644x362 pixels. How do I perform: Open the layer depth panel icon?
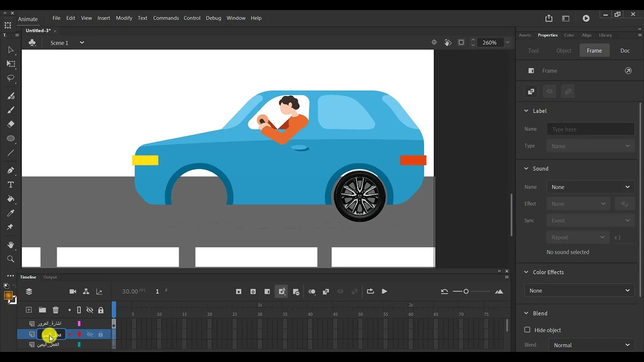tap(99, 292)
